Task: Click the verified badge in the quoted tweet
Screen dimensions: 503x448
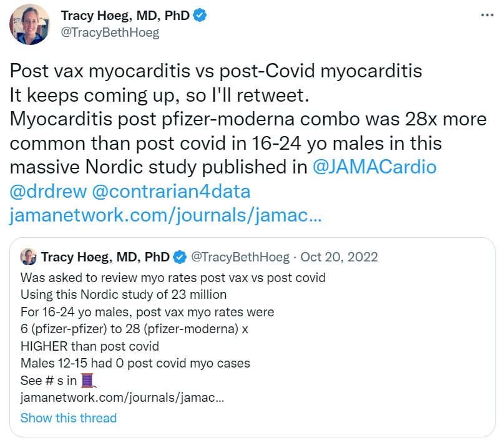Action: pyautogui.click(x=180, y=256)
